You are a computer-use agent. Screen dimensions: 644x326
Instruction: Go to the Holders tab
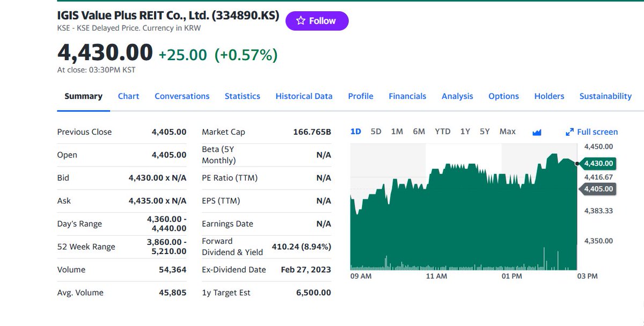pos(549,96)
